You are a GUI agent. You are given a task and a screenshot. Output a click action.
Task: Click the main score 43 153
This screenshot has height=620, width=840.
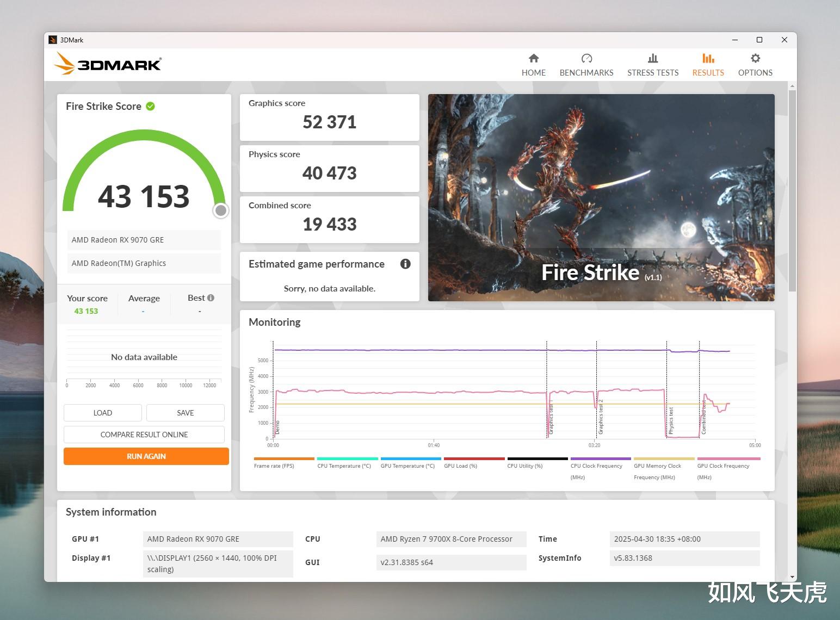point(144,196)
